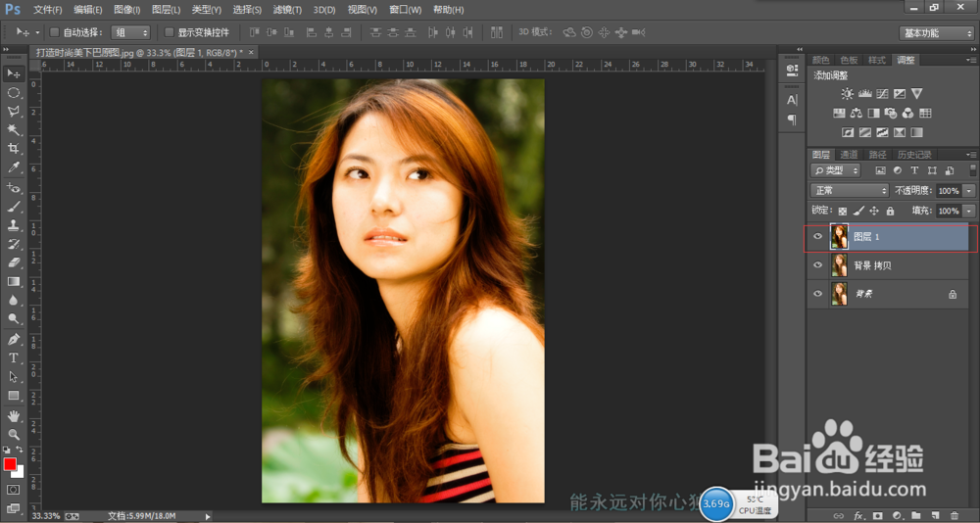The height and width of the screenshot is (523, 980).
Task: Add a Color Balance adjustment (scales icon)
Action: [857, 113]
